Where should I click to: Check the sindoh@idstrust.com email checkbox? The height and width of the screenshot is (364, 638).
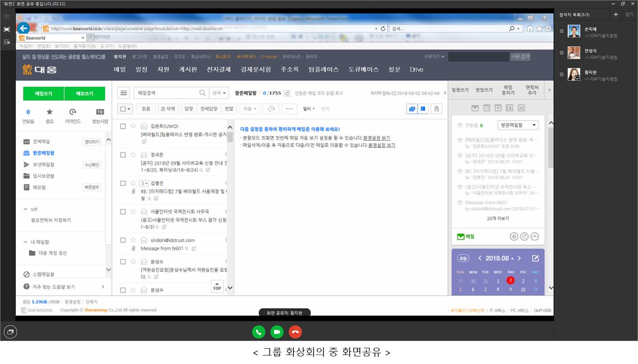123,240
